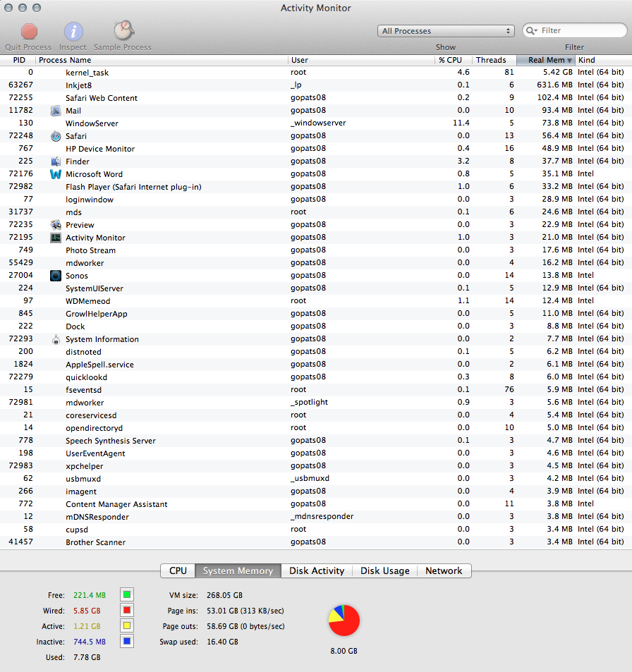
Task: Select the opendirectoryd process row
Action: [316, 428]
